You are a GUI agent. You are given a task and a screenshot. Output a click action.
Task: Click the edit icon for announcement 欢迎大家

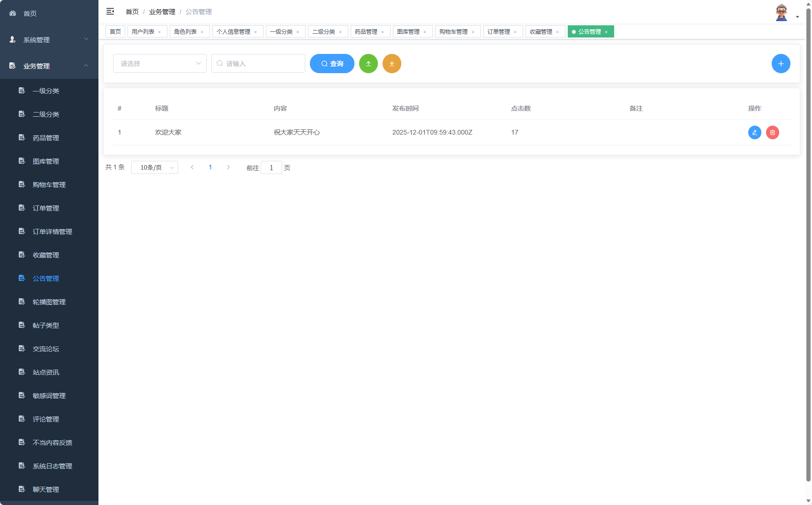pyautogui.click(x=754, y=132)
